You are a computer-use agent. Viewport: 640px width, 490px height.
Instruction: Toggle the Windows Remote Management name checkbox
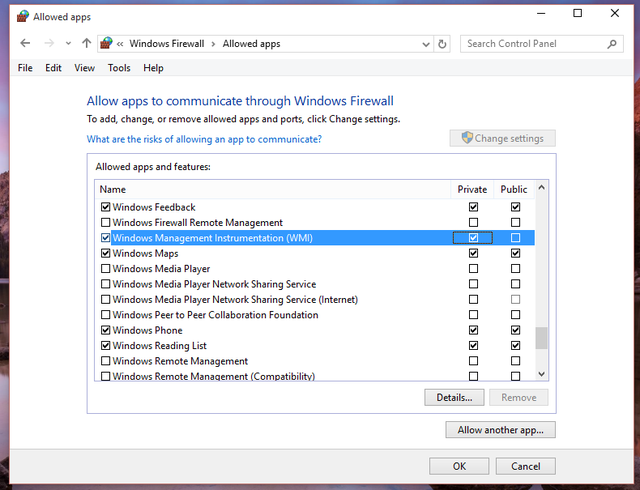(105, 361)
